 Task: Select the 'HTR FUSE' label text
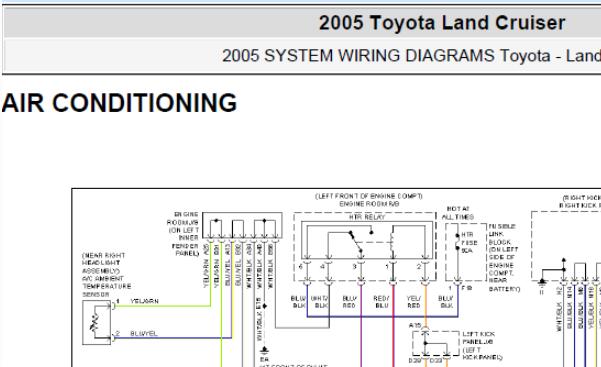click(469, 238)
